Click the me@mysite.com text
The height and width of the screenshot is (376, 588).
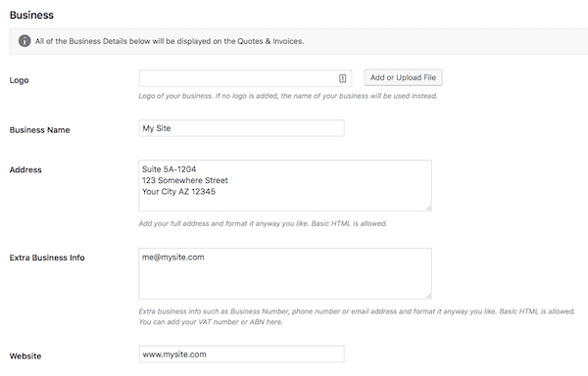pyautogui.click(x=172, y=258)
